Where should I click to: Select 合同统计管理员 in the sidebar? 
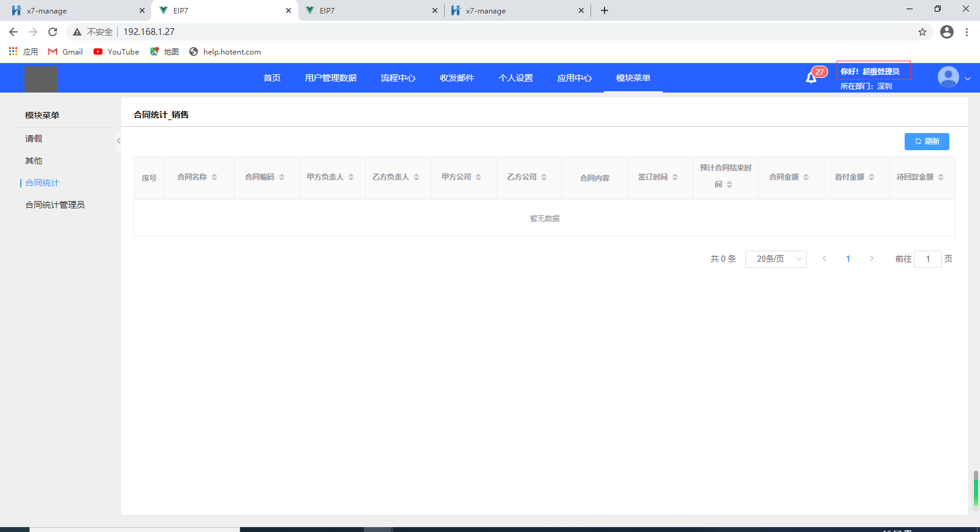55,205
